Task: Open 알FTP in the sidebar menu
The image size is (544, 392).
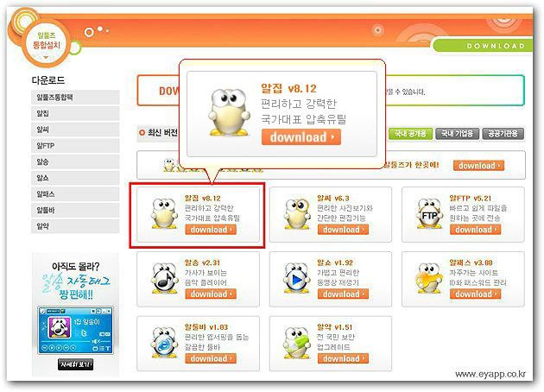Action: [75, 146]
